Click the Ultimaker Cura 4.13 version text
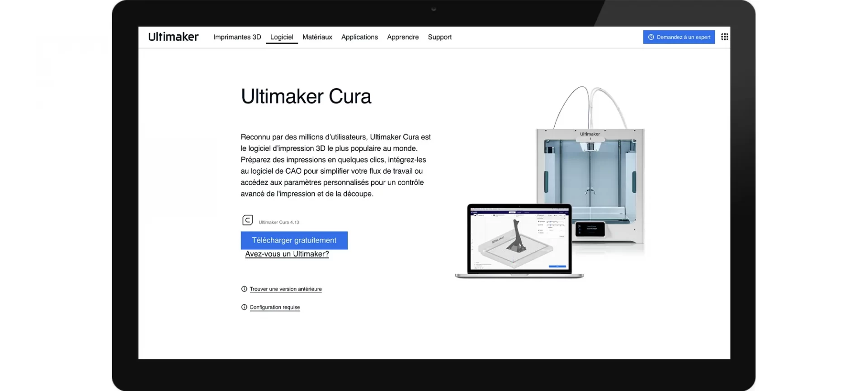The image size is (868, 391). pyautogui.click(x=279, y=222)
